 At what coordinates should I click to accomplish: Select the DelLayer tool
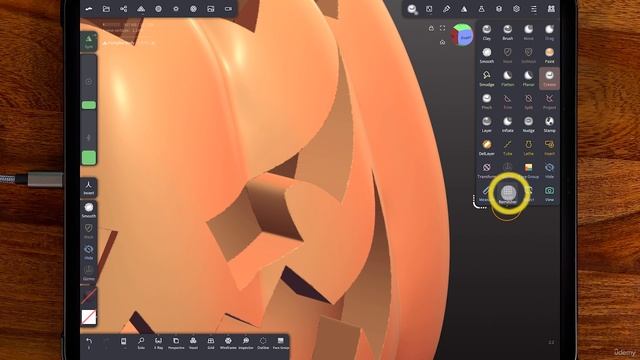pyautogui.click(x=487, y=148)
